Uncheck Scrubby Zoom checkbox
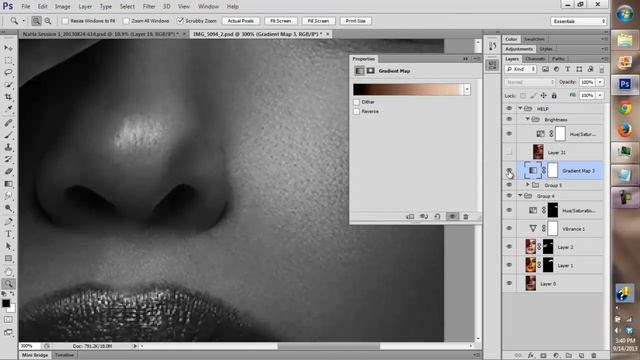This screenshot has height=360, width=640. [180, 21]
